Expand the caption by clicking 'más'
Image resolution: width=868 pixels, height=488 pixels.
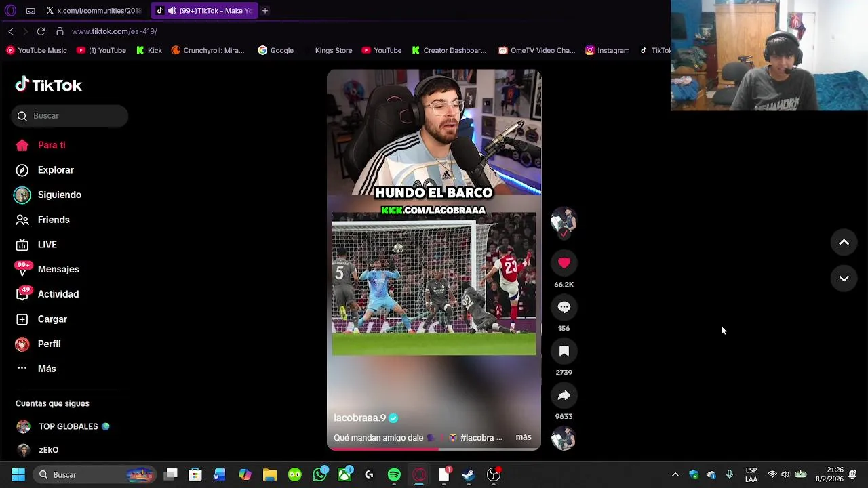coord(524,437)
